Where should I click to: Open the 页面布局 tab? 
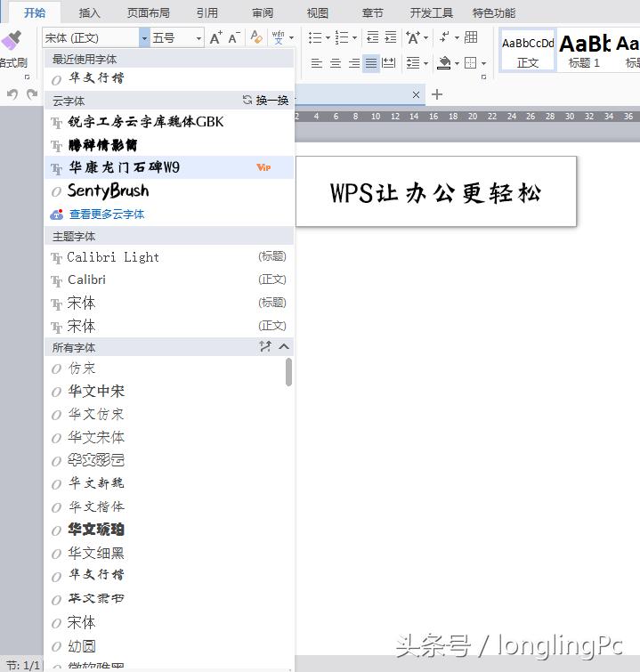pyautogui.click(x=149, y=13)
